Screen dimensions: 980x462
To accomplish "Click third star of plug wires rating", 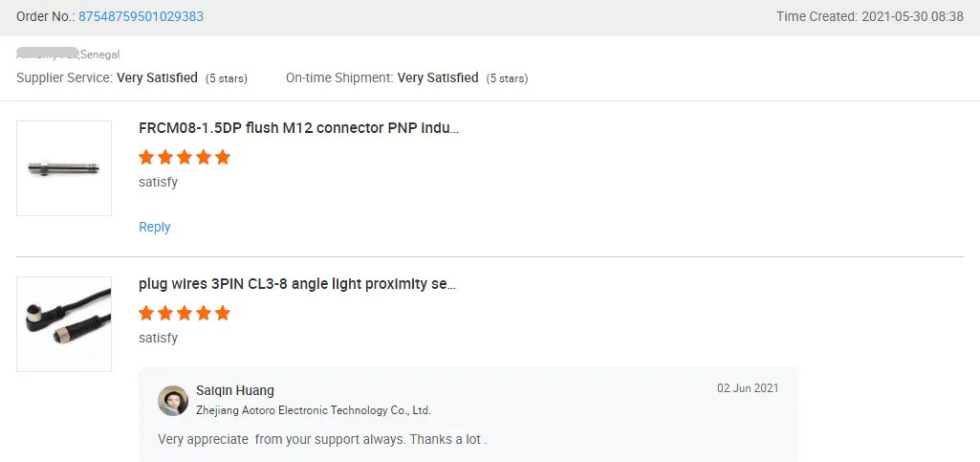I will click(x=185, y=313).
